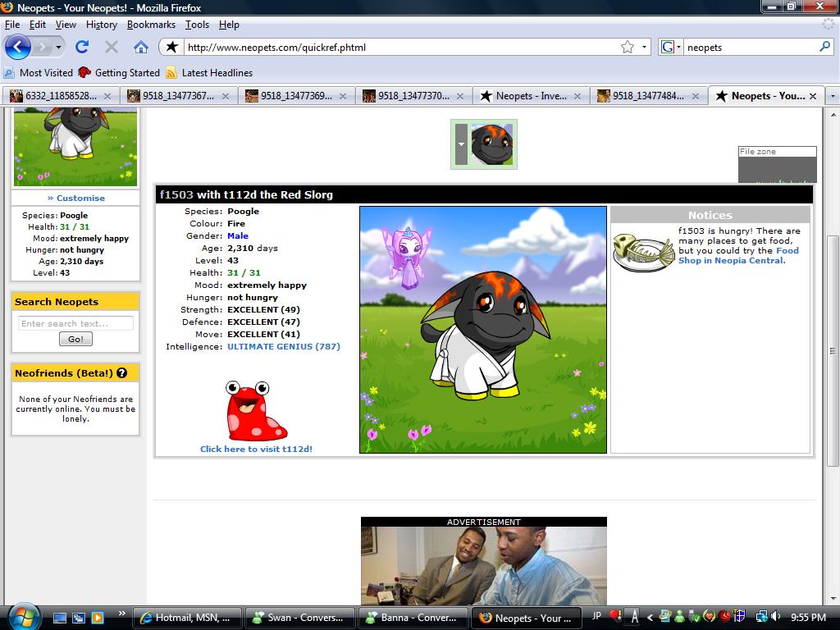Open the File menu

tap(11, 25)
